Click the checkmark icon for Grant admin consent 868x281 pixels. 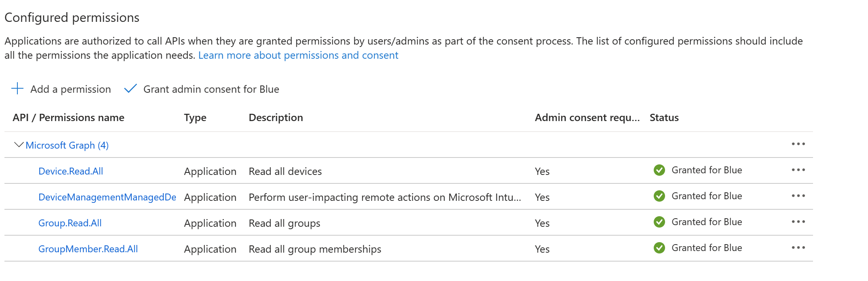(130, 89)
